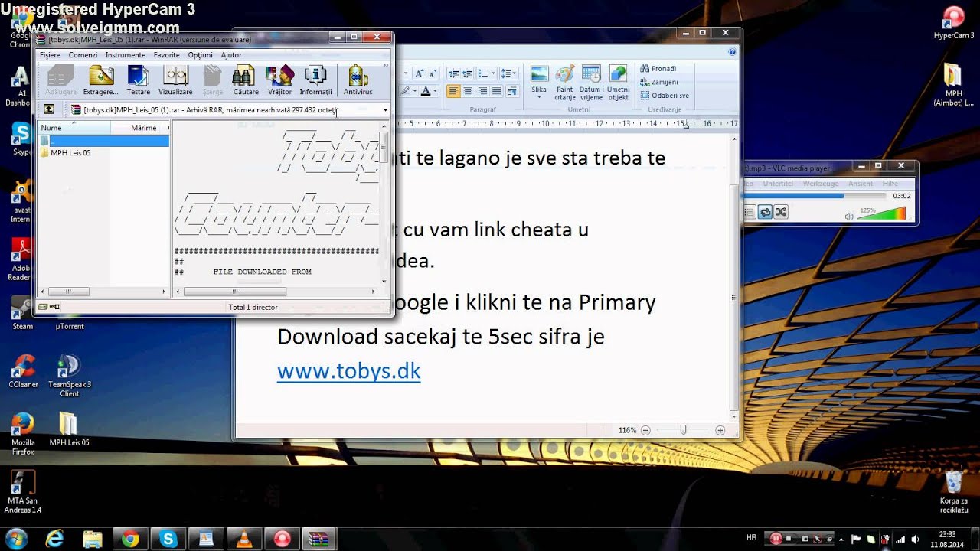
Task: Insert Datum i vrijeme in WordPad
Action: pyautogui.click(x=590, y=83)
